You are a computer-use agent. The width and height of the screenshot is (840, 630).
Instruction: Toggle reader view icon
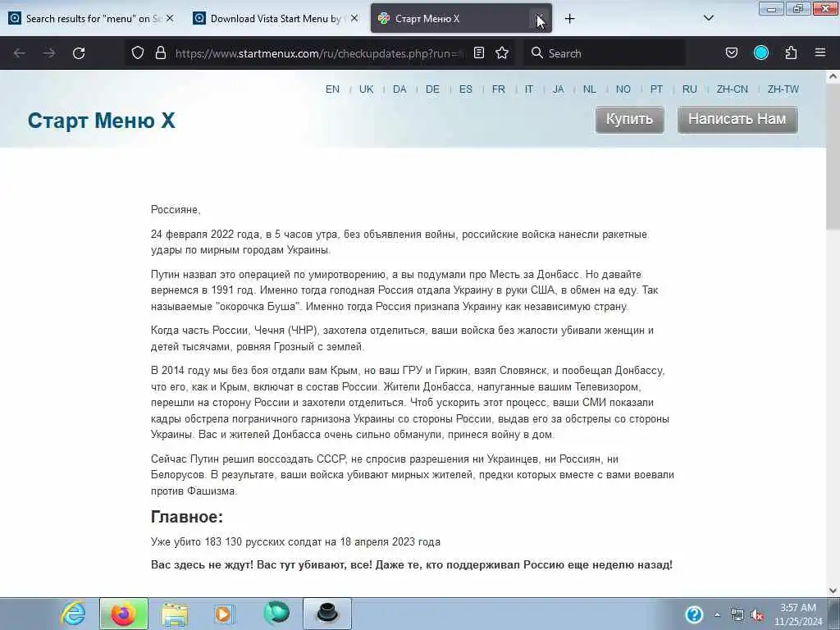[x=479, y=53]
